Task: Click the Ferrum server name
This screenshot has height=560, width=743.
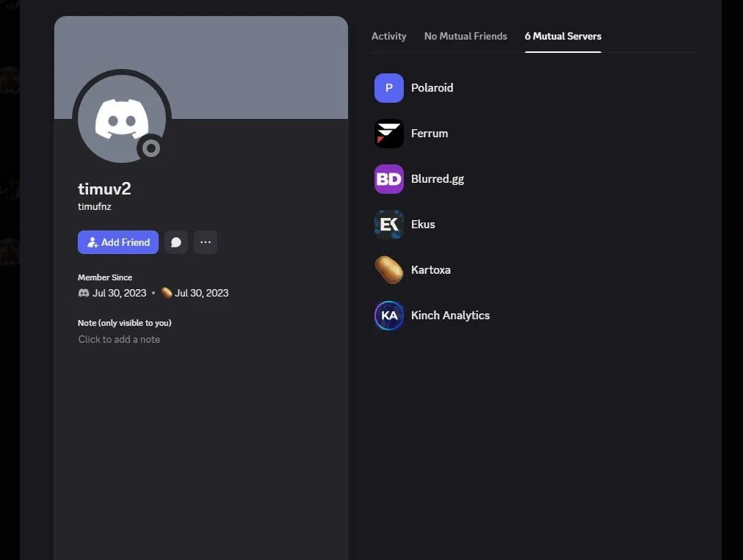Action: click(x=430, y=134)
